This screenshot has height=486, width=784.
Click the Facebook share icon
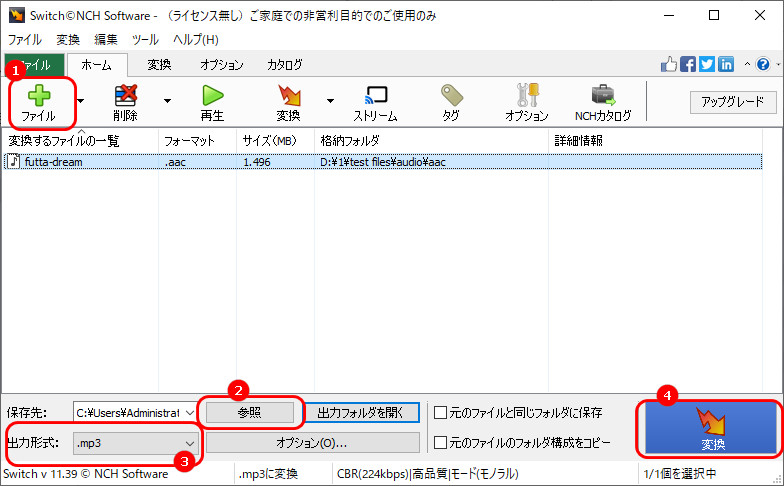click(x=688, y=64)
